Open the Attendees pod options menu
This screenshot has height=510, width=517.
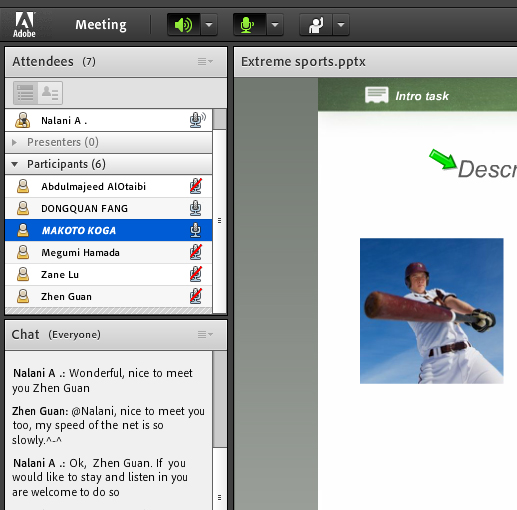pos(205,62)
